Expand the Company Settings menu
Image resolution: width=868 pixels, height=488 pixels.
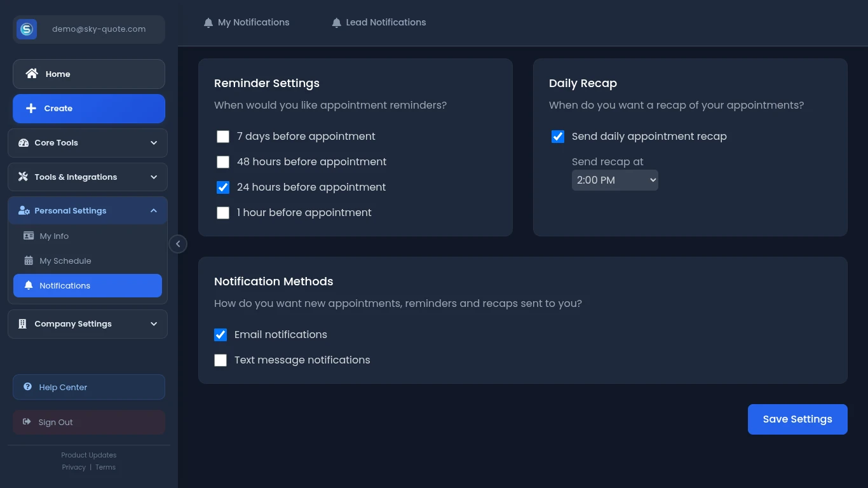tap(88, 324)
